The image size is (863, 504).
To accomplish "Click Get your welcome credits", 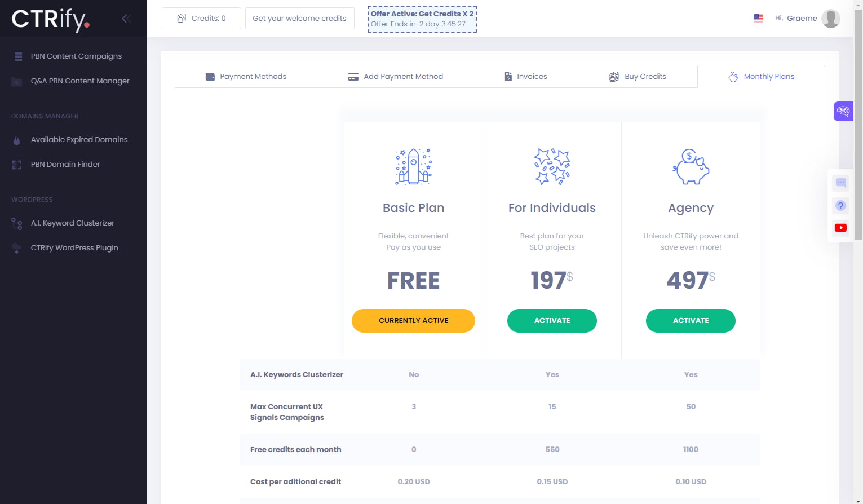I will [x=299, y=18].
